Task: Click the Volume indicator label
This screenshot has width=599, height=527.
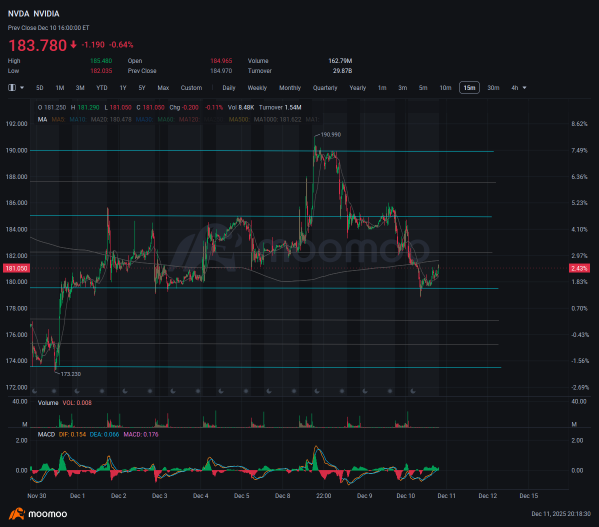Action: click(x=48, y=403)
